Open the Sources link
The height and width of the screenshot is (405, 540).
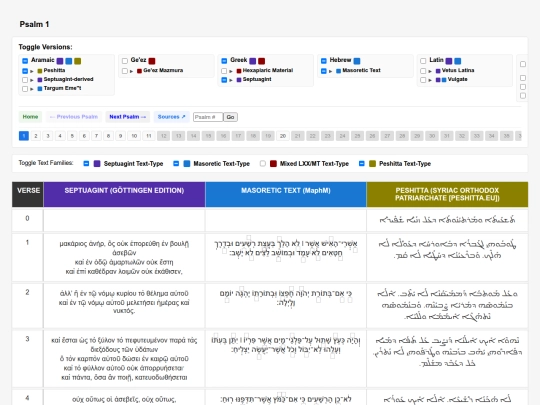[x=172, y=117]
